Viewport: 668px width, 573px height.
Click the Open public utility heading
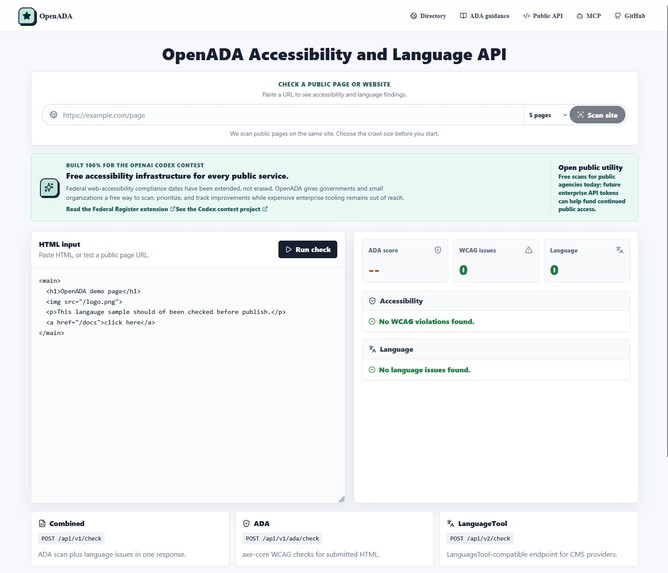click(590, 167)
